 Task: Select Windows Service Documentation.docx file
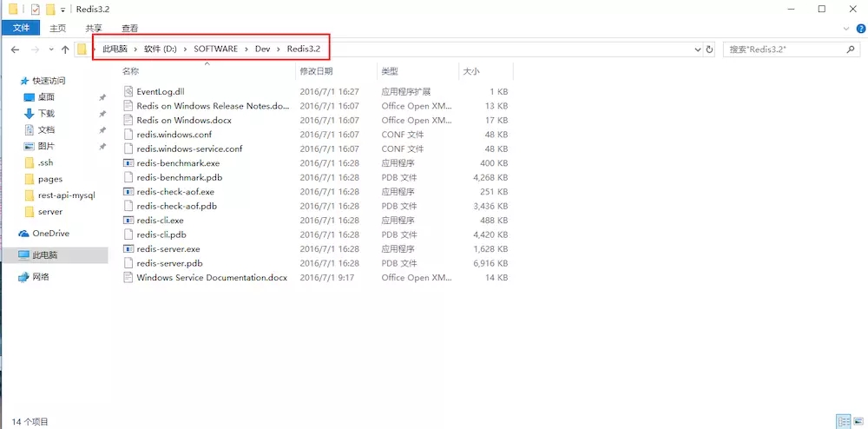coord(212,278)
